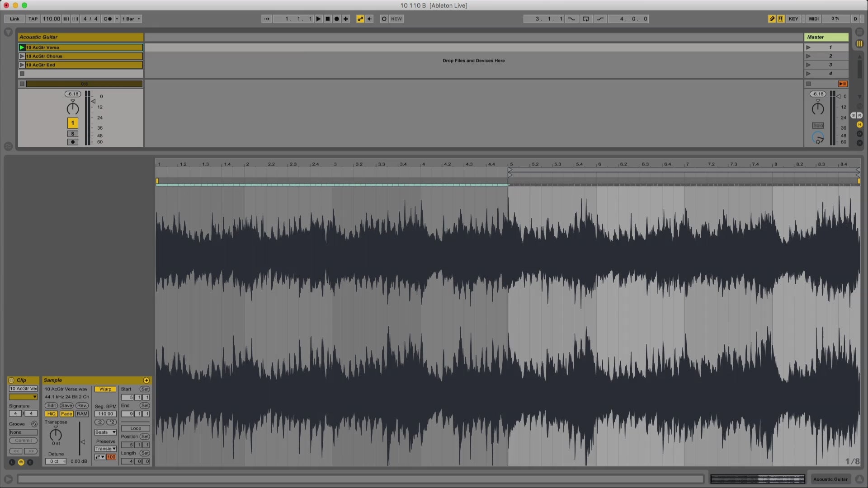868x488 pixels.
Task: Toggle the Automation Arm button
Action: pos(360,19)
